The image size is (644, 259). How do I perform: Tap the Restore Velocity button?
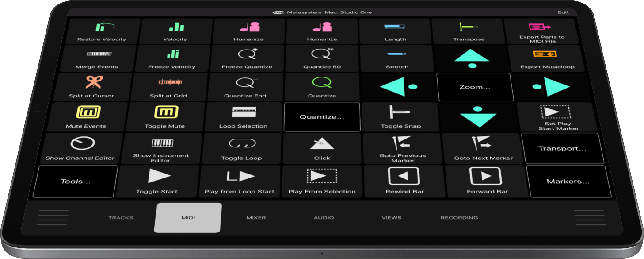tap(103, 31)
